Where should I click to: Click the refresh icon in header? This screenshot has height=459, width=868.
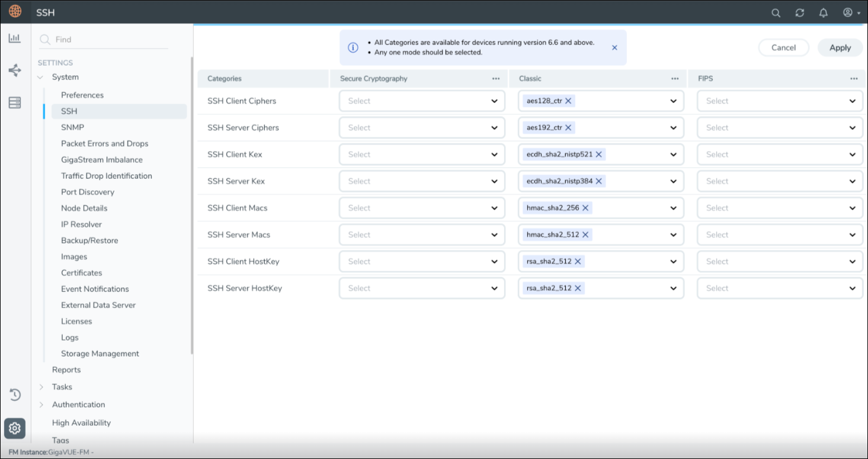[x=799, y=12]
